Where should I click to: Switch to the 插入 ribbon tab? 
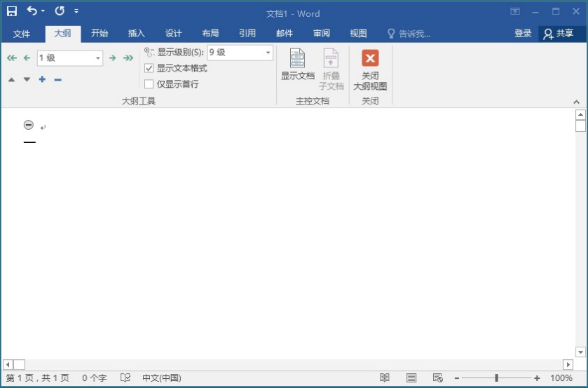(136, 34)
